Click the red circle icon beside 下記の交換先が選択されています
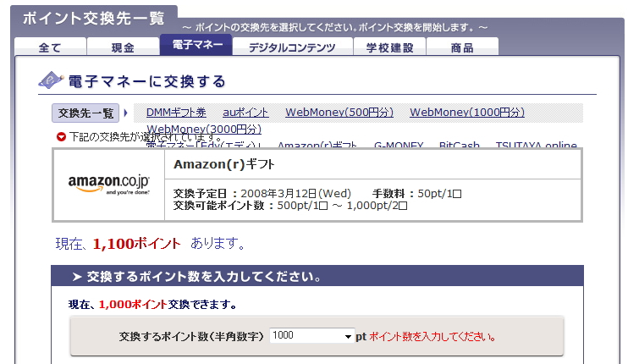Screen dimensions: 628x364 (61, 137)
